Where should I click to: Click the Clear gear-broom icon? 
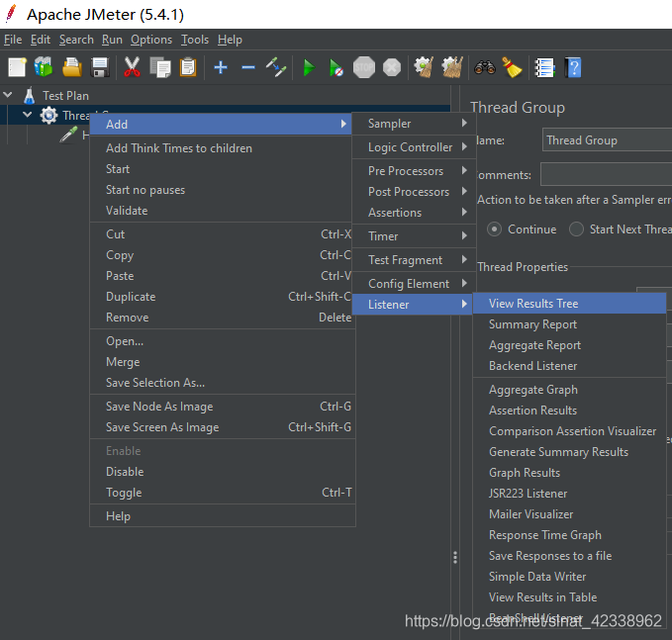tap(424, 67)
